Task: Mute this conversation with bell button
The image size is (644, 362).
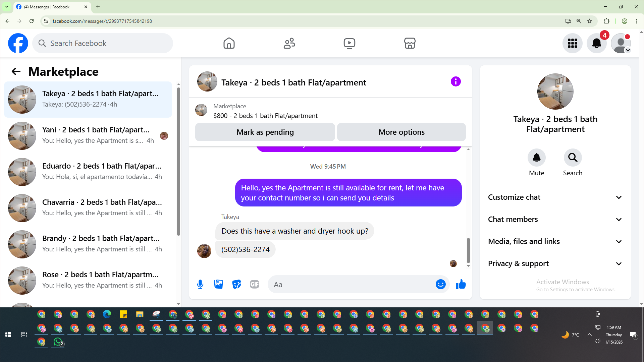Action: click(x=536, y=158)
